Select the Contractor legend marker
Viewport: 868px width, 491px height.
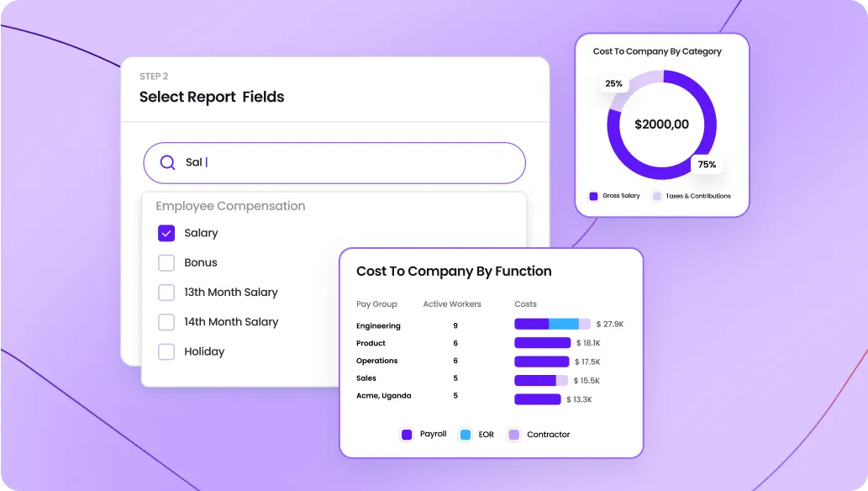513,434
